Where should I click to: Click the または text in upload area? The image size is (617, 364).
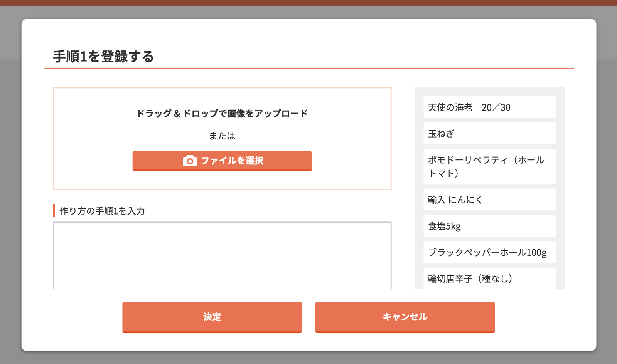tap(222, 136)
